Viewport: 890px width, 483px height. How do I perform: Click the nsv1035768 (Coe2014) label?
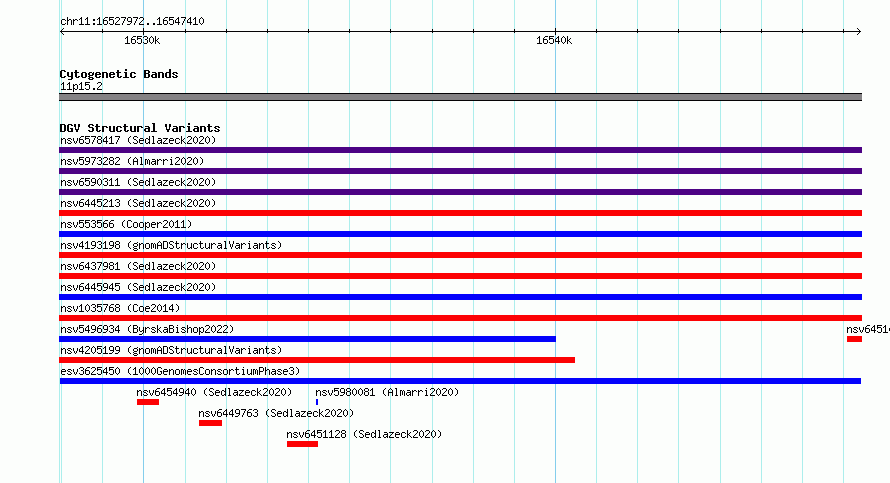[x=120, y=308]
